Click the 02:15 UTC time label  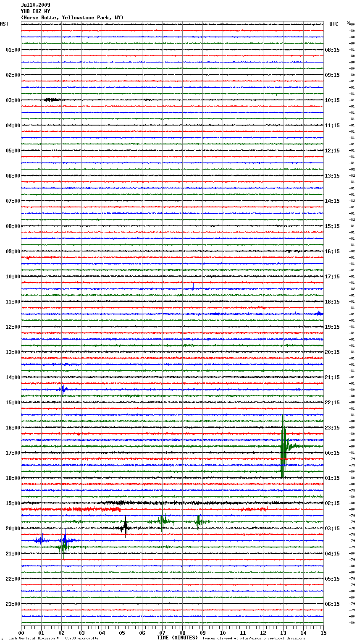(332, 503)
